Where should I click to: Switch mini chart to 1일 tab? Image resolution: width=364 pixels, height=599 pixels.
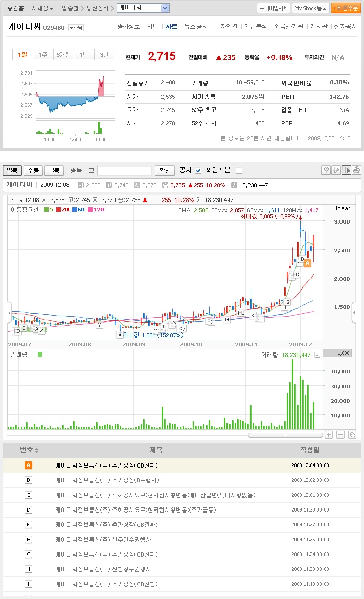[22, 55]
